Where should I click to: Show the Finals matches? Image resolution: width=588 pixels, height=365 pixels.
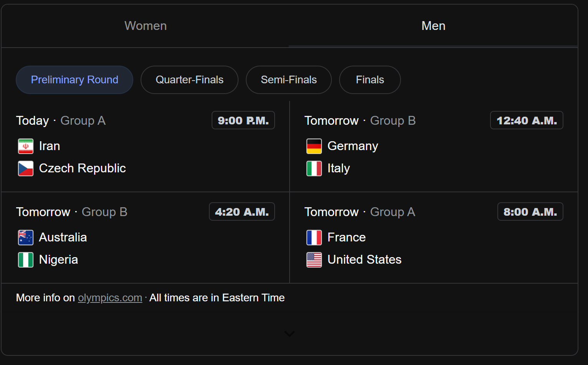[370, 80]
